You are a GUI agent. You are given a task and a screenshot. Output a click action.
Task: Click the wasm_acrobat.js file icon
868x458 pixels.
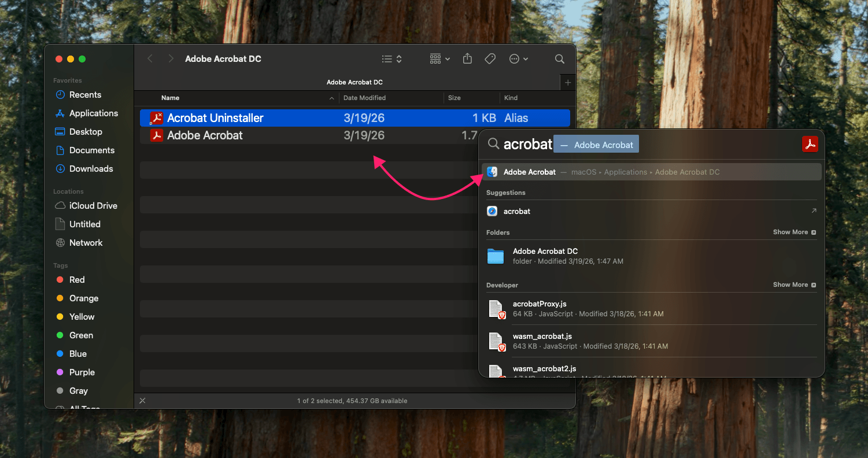497,342
